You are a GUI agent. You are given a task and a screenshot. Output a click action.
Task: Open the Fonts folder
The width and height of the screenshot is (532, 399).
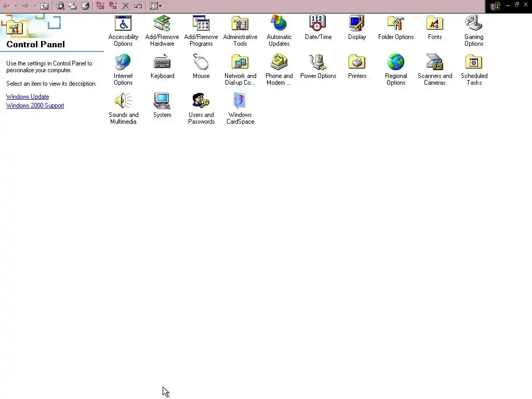pos(435,28)
